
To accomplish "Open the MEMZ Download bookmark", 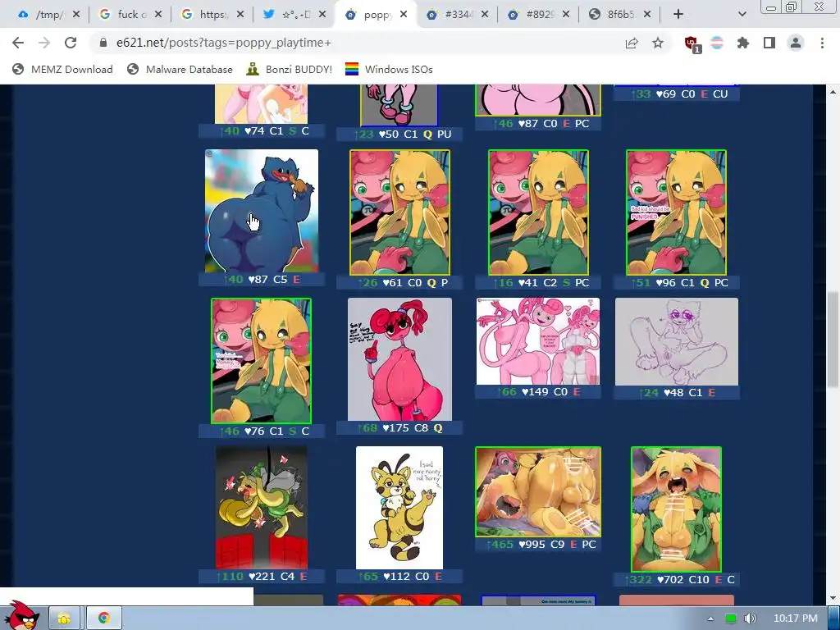I will coord(62,69).
